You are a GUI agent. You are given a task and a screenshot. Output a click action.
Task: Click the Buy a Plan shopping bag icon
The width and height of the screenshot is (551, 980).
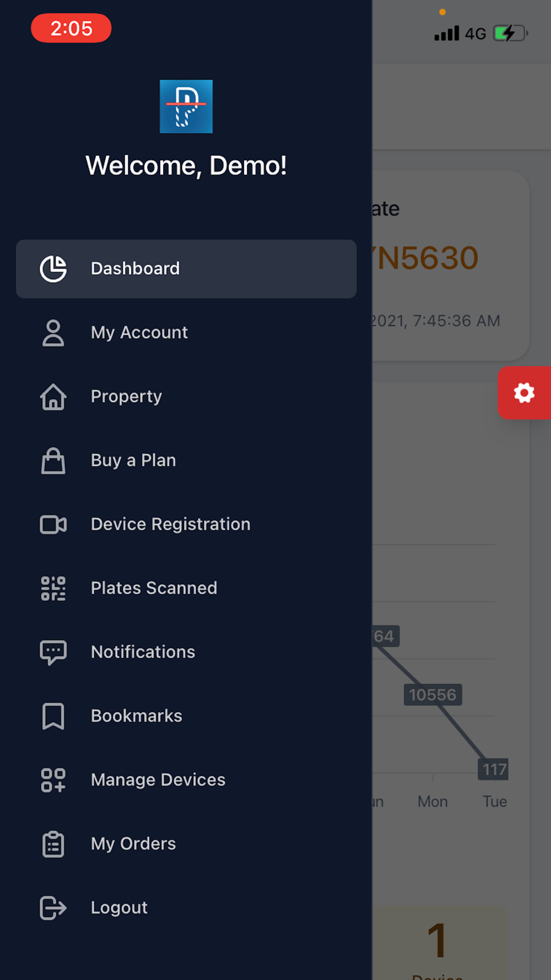point(53,461)
